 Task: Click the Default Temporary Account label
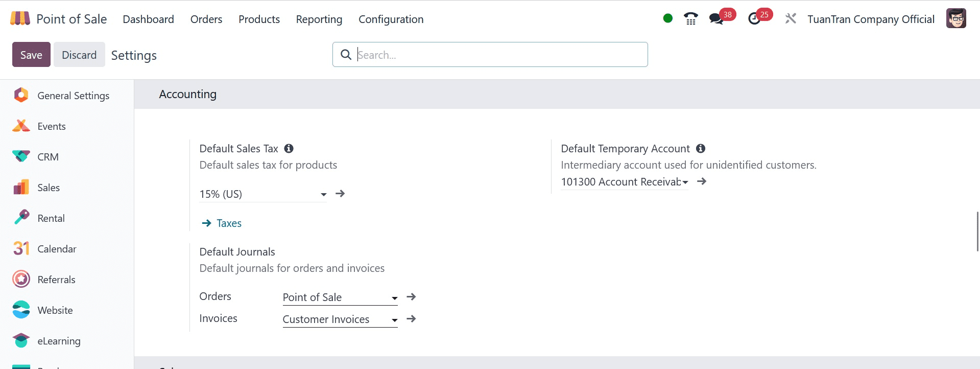pos(625,148)
